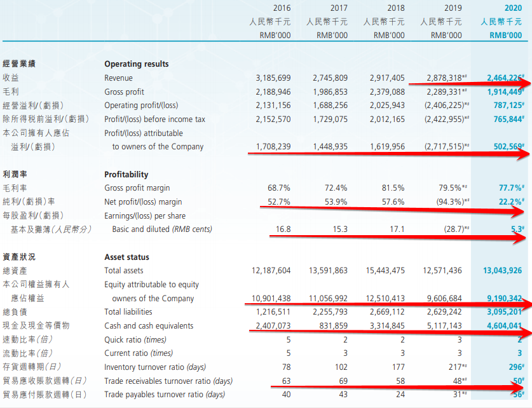Click the 'Cash and cash equivalents' label
This screenshot has height=408, width=532.
(148, 326)
